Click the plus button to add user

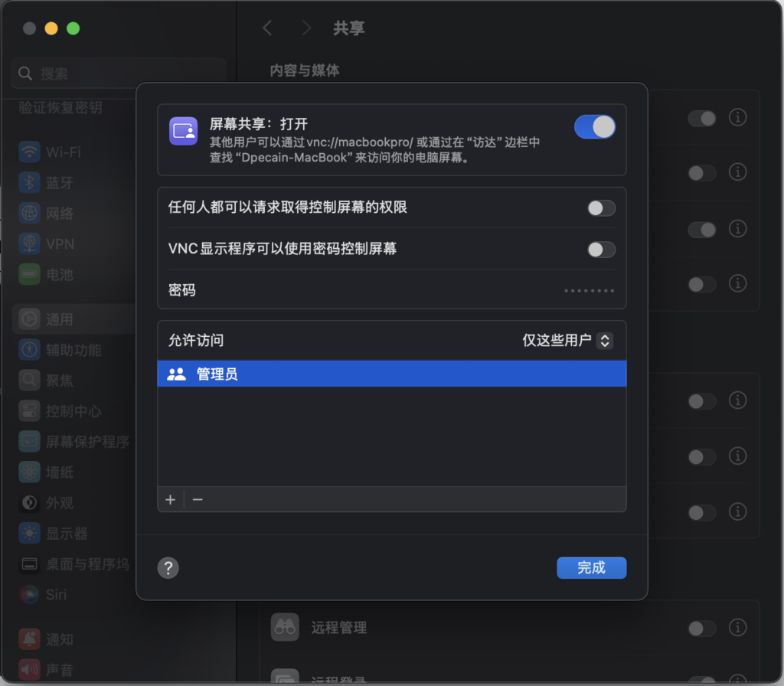[171, 500]
